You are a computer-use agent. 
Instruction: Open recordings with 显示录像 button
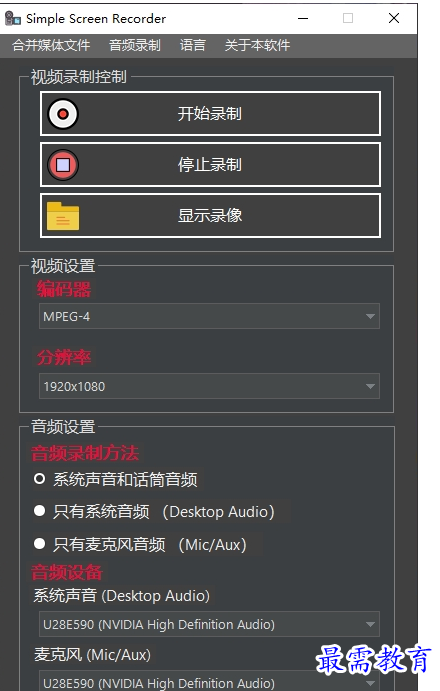tap(210, 216)
